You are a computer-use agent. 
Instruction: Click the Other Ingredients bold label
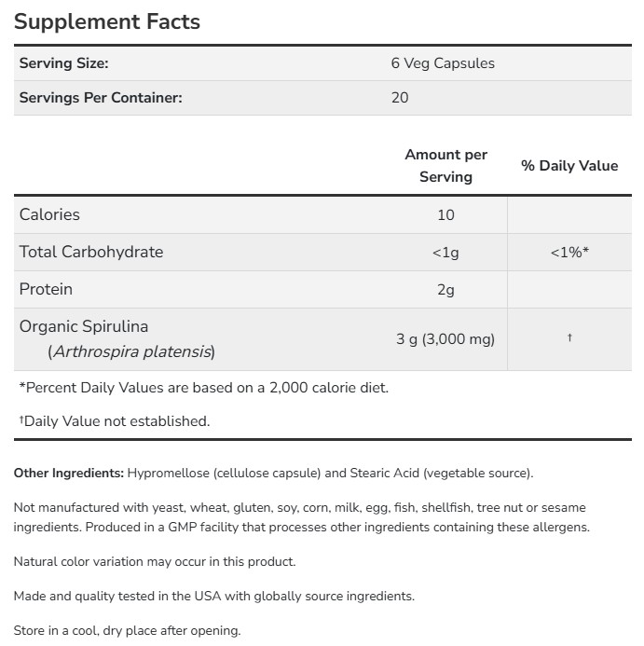[69, 473]
